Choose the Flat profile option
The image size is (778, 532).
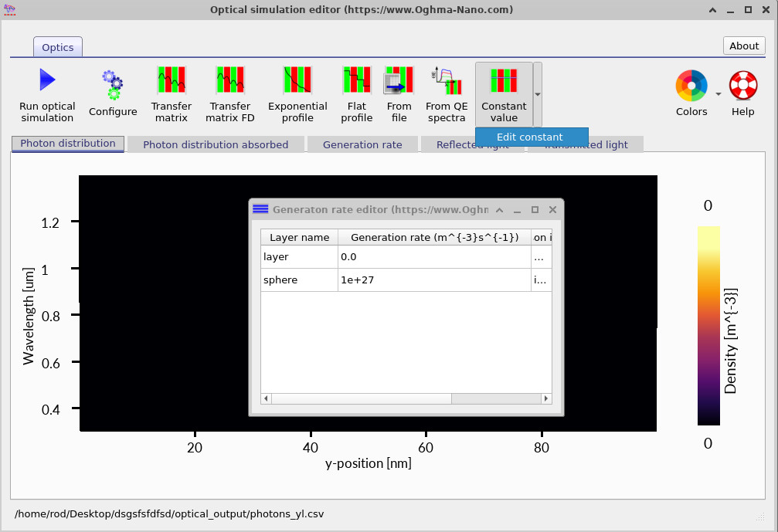pos(356,93)
